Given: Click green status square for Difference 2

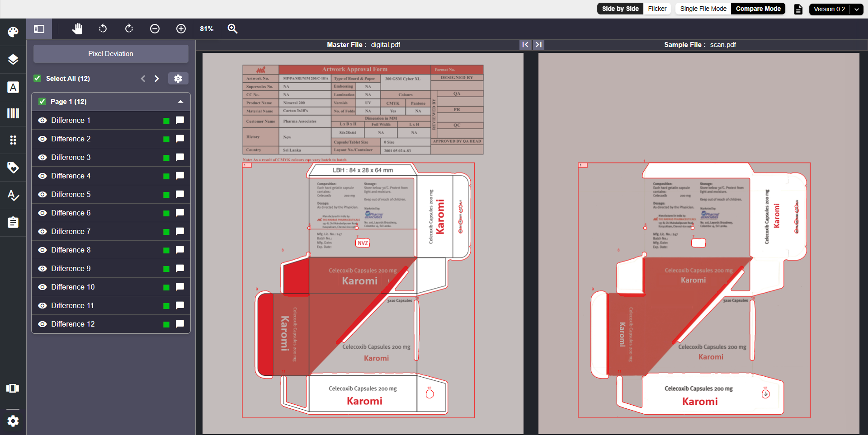Looking at the screenshot, I should click(x=166, y=139).
